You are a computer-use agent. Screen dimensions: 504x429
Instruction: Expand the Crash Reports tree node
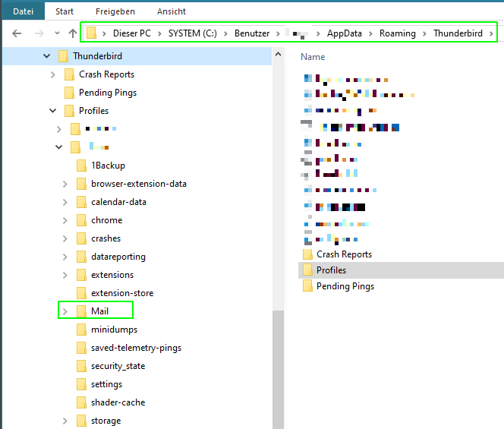tap(52, 74)
